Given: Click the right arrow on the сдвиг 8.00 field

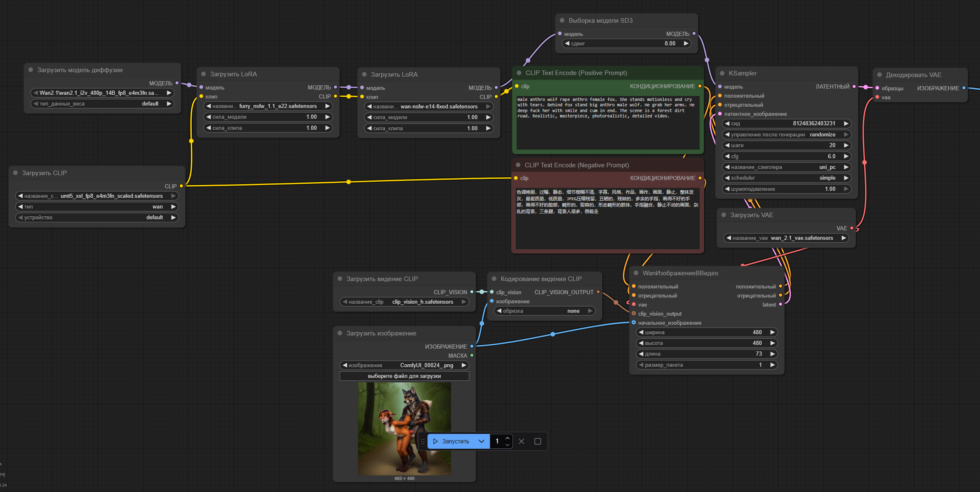Looking at the screenshot, I should [x=686, y=44].
